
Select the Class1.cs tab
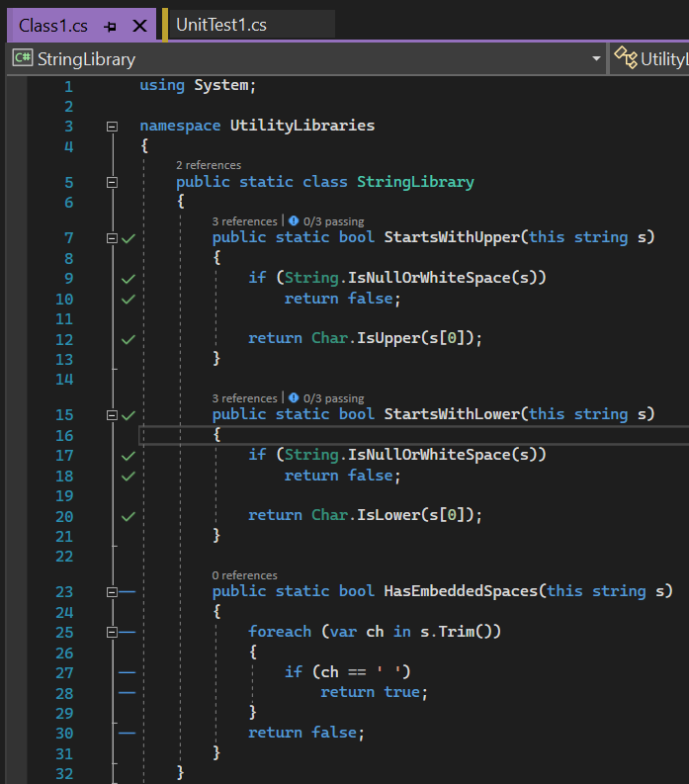[54, 25]
